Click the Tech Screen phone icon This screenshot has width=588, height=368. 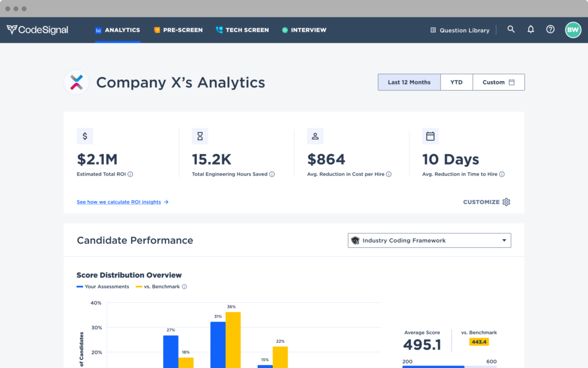click(x=219, y=30)
